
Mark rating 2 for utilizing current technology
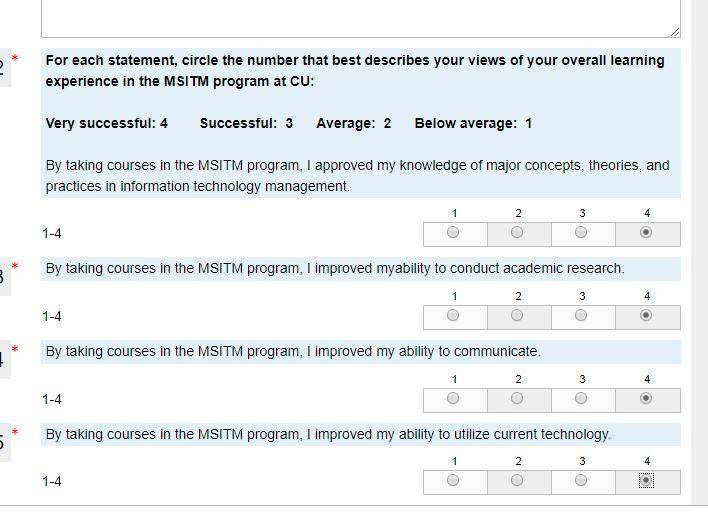517,480
